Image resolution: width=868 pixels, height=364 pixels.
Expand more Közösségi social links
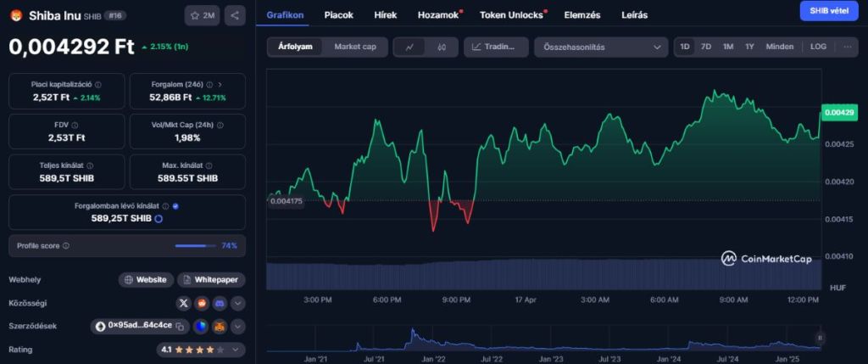(x=237, y=303)
